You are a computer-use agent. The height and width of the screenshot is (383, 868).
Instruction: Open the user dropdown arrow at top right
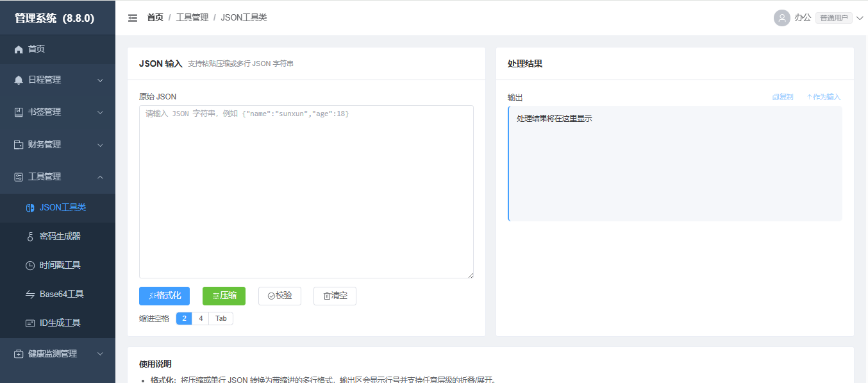click(x=860, y=18)
